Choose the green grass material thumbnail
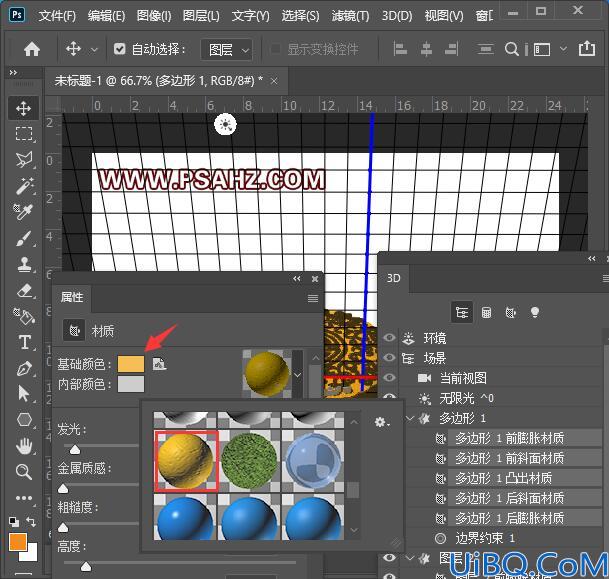The height and width of the screenshot is (579, 609). (x=249, y=461)
